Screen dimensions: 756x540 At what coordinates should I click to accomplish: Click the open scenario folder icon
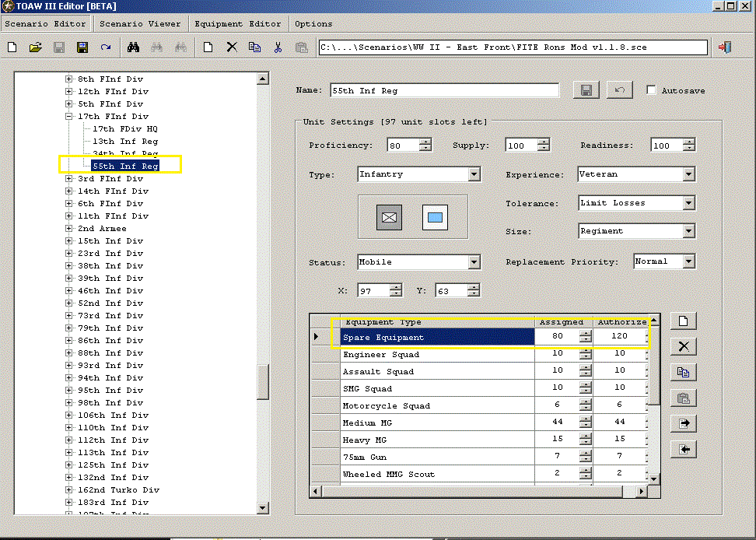36,47
